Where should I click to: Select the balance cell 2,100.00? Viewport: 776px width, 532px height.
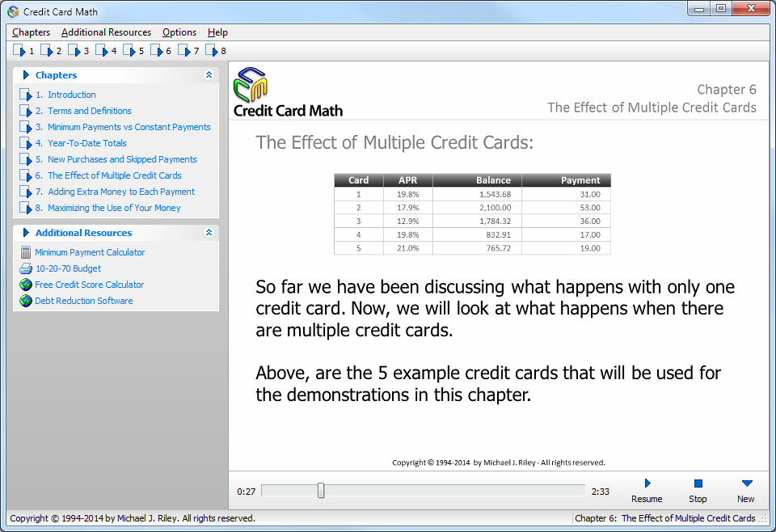click(x=477, y=208)
